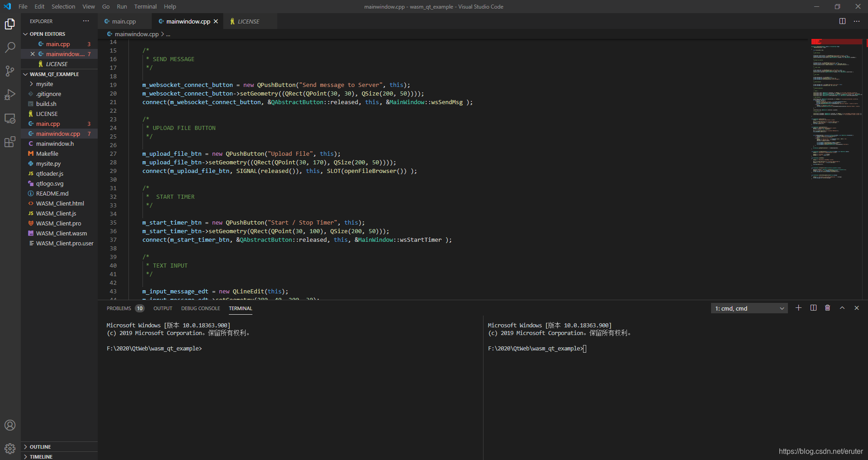
Task: Maximize the panel with up chevron
Action: [x=842, y=308]
